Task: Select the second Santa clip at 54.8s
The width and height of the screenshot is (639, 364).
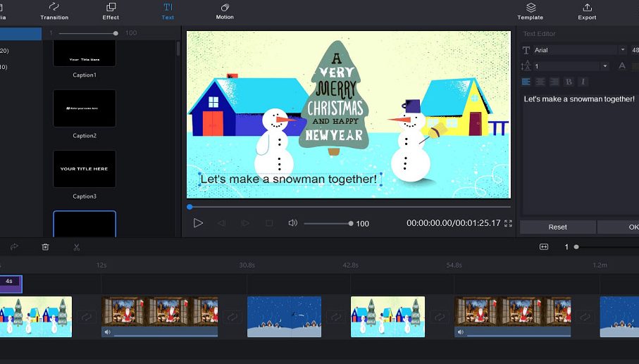Action: click(513, 317)
